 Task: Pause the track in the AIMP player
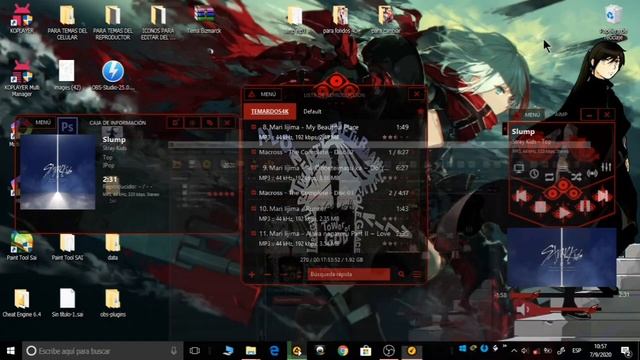point(584,207)
